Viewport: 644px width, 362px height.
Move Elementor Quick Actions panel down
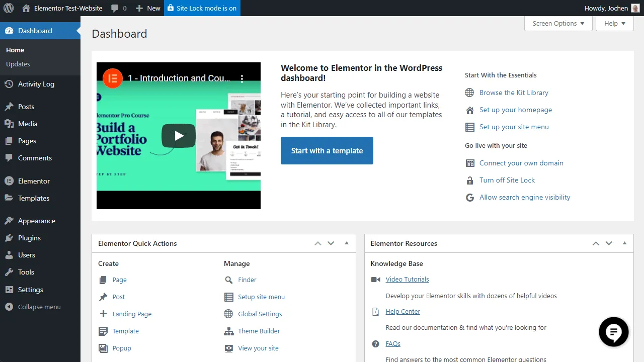click(331, 243)
